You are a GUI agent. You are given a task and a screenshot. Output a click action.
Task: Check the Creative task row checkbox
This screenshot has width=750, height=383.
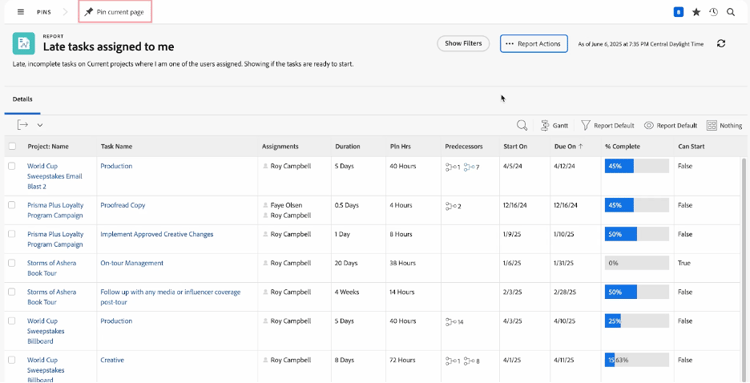12,360
